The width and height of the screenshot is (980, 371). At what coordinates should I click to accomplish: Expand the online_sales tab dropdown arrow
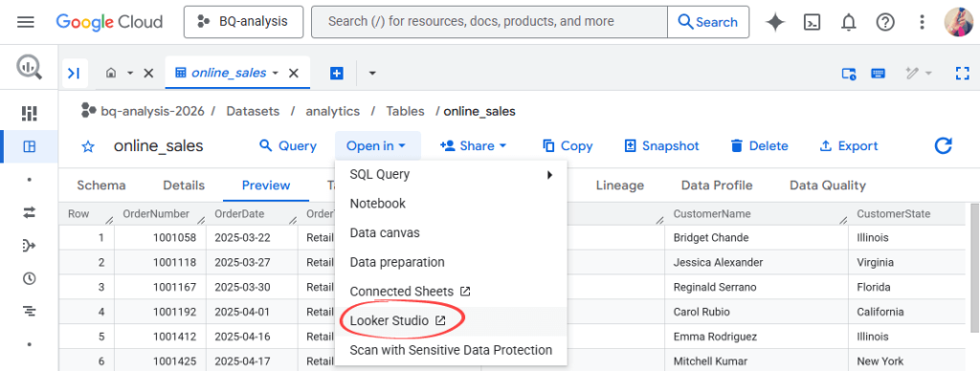275,73
